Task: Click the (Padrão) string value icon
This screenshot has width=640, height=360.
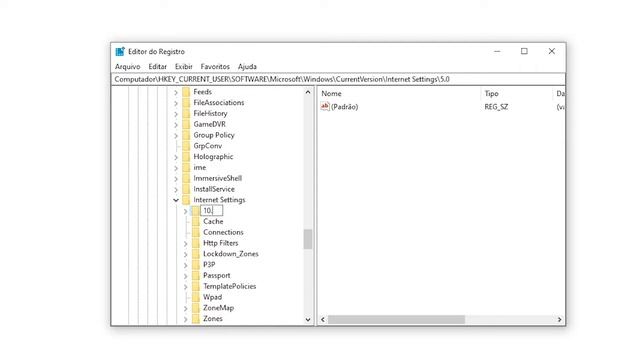Action: (x=325, y=107)
